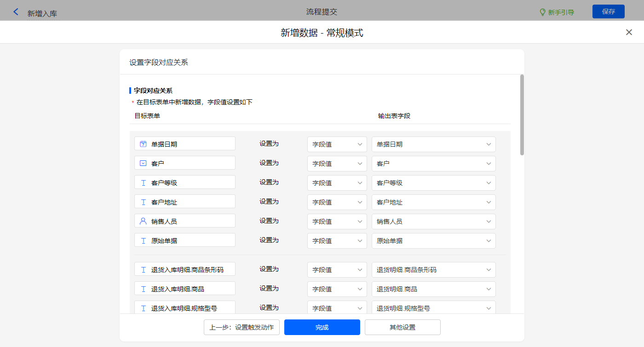Click the 新手引导 lightbulb icon
The image size is (644, 347).
tap(542, 12)
